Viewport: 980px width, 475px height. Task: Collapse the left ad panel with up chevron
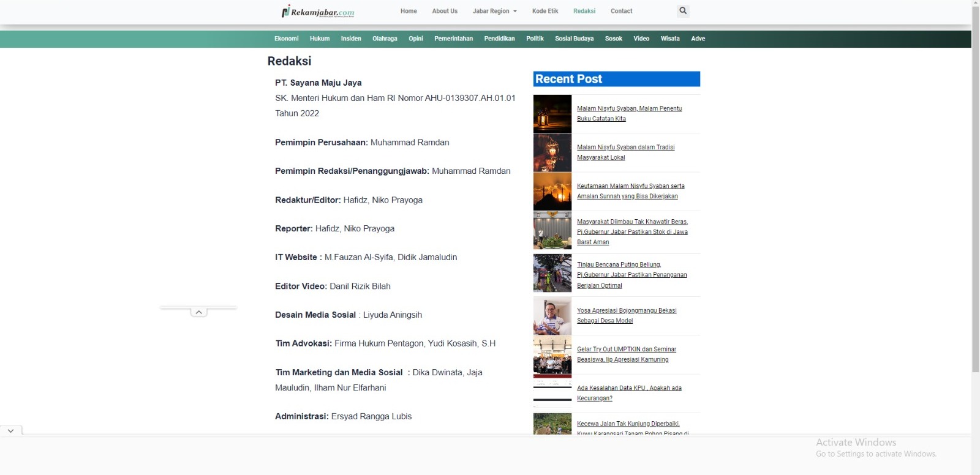[x=198, y=312]
